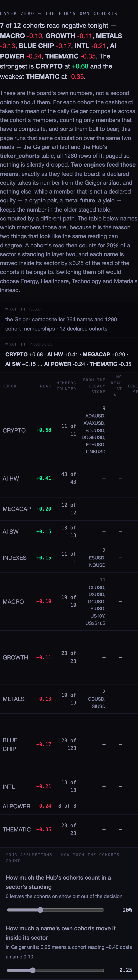Select the INDEXES cohort row
Image resolution: width=138 pixels, height=980 pixels.
69,558
